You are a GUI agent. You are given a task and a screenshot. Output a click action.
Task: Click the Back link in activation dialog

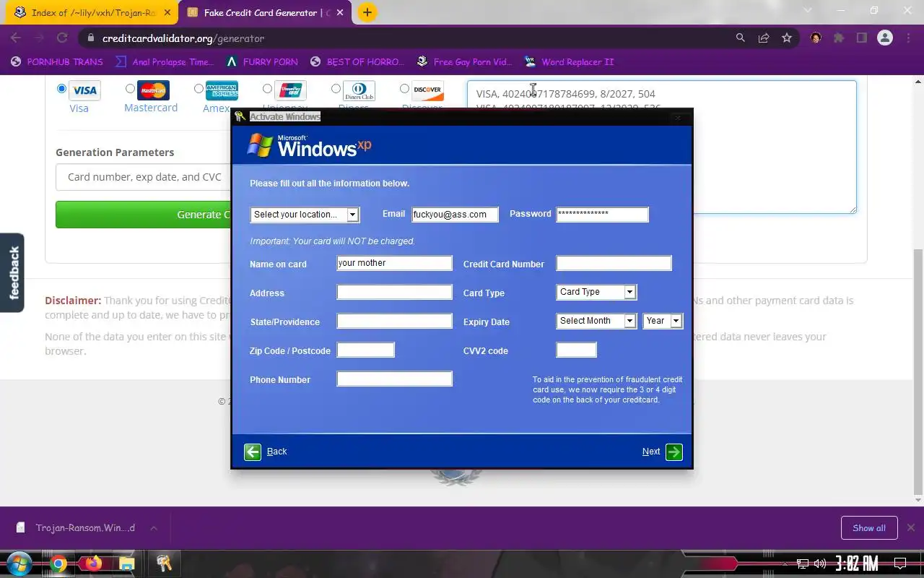point(276,452)
